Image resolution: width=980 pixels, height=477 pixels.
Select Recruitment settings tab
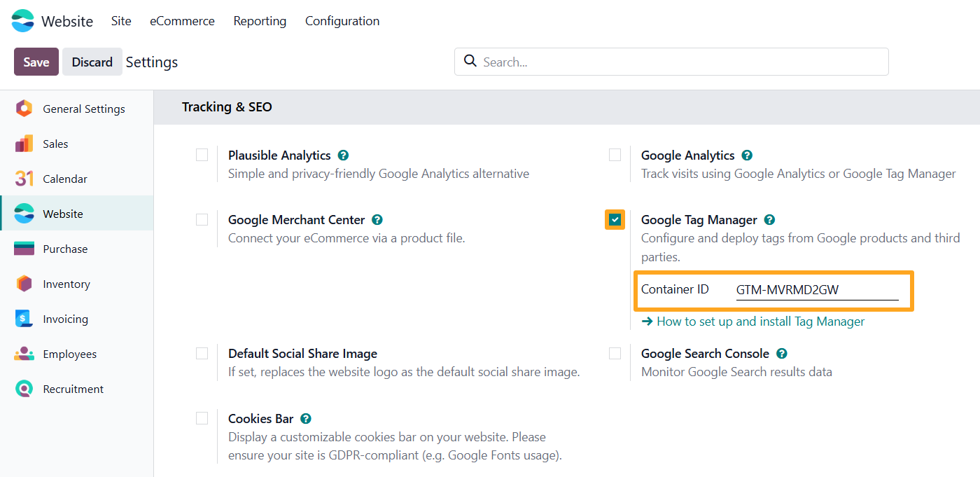point(77,389)
